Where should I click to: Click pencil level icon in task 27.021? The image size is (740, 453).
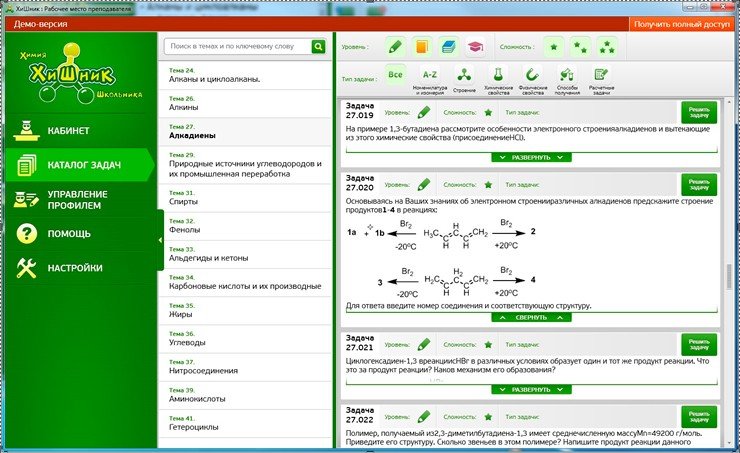point(424,344)
